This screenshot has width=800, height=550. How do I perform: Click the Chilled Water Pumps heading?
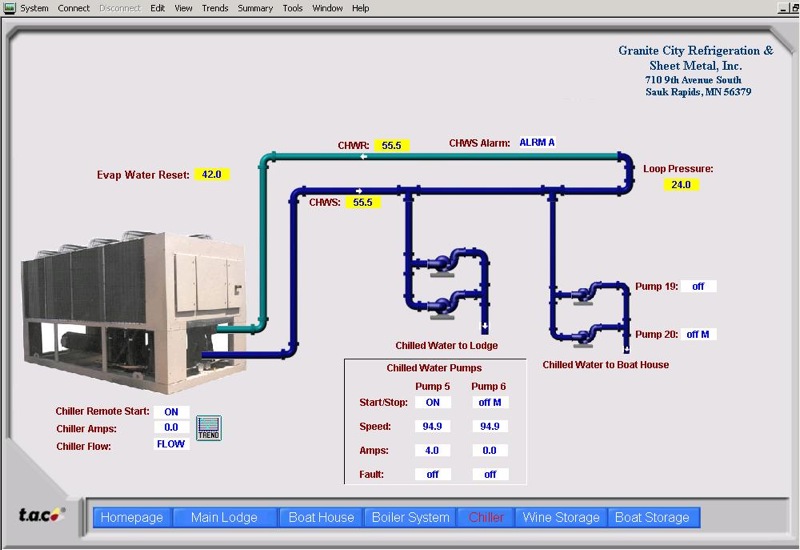[434, 368]
